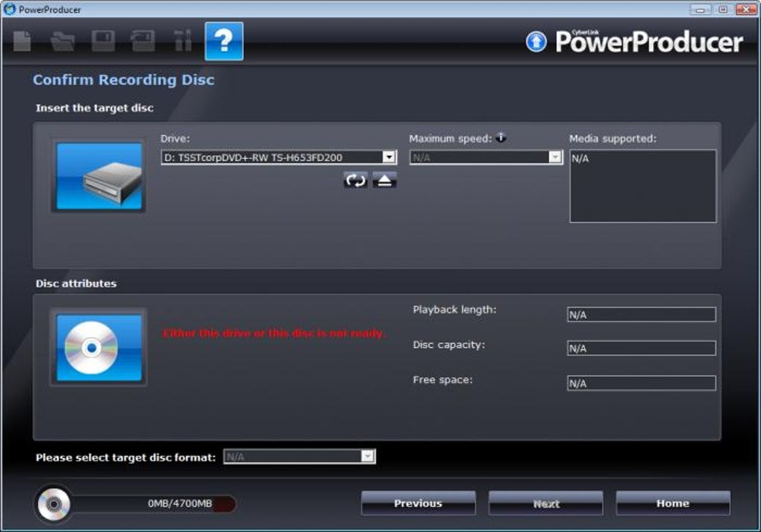This screenshot has width=761, height=532.
Task: Click the disc drive thumbnail image
Action: click(99, 176)
